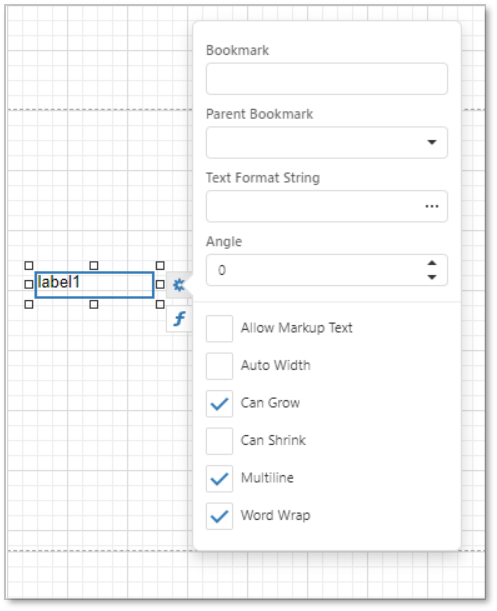497x611 pixels.
Task: Click the Text Format String input field
Action: (314, 206)
